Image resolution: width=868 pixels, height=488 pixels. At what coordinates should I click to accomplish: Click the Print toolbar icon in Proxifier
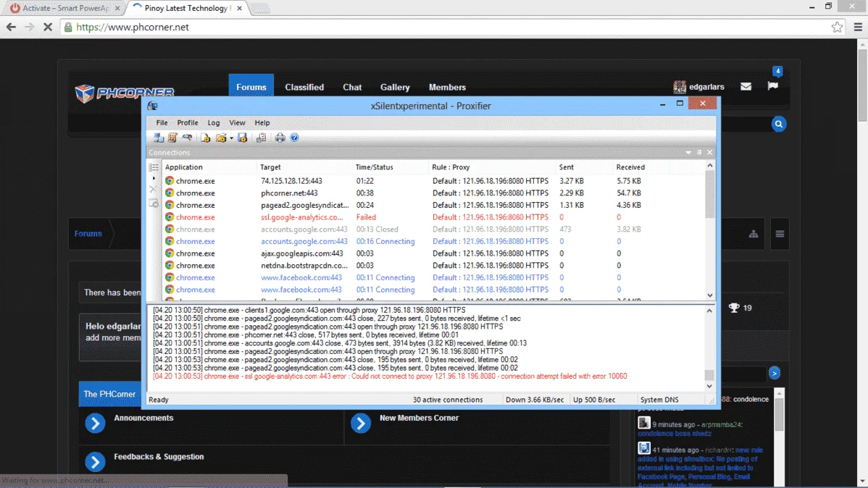point(280,138)
